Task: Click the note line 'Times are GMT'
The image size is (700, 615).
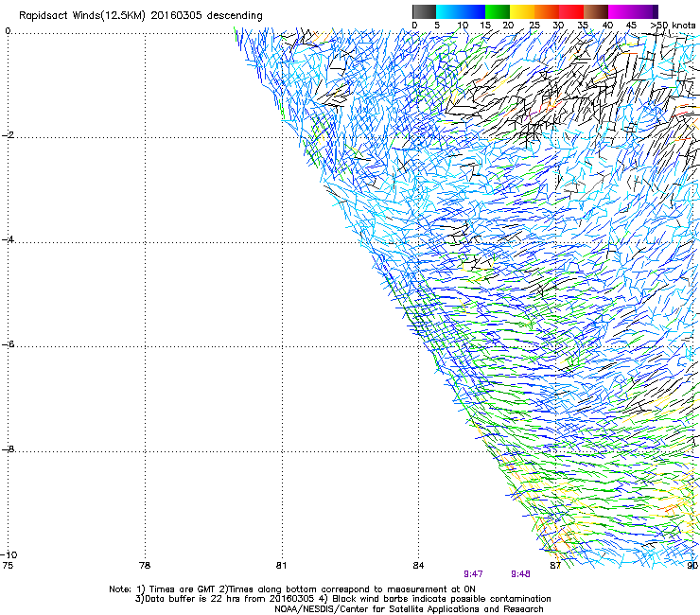Action: [183, 589]
